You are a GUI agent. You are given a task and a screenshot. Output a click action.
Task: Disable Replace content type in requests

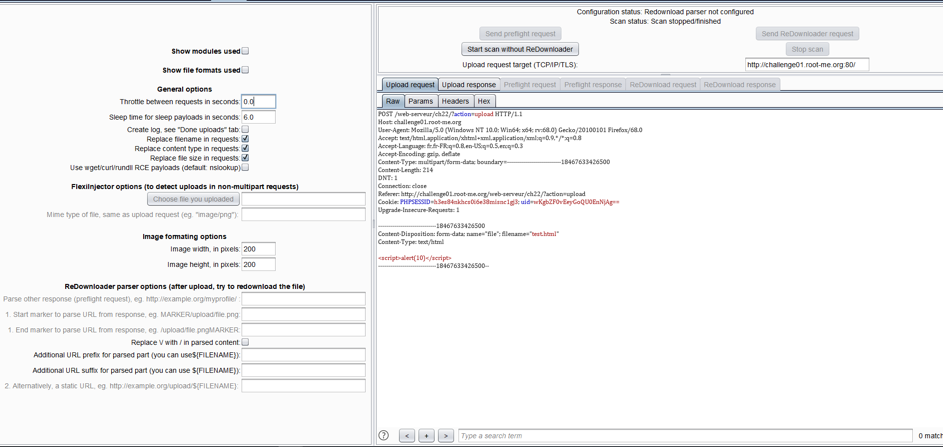[245, 148]
